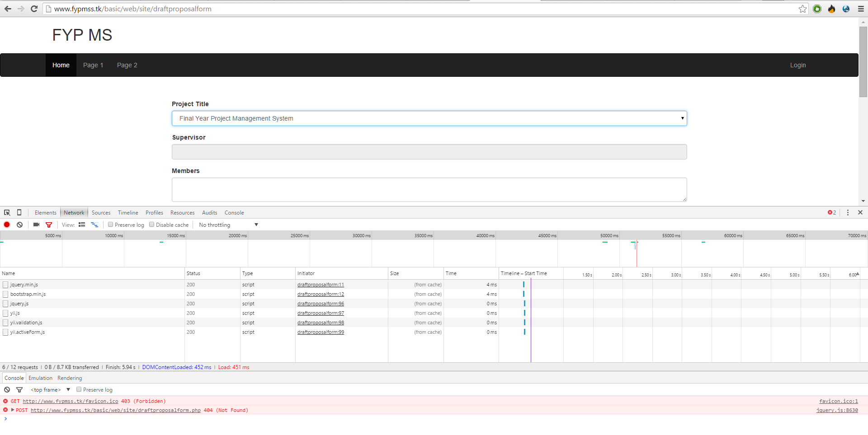The image size is (868, 435).
Task: Enable Preserve log in Network toolbar
Action: point(110,225)
